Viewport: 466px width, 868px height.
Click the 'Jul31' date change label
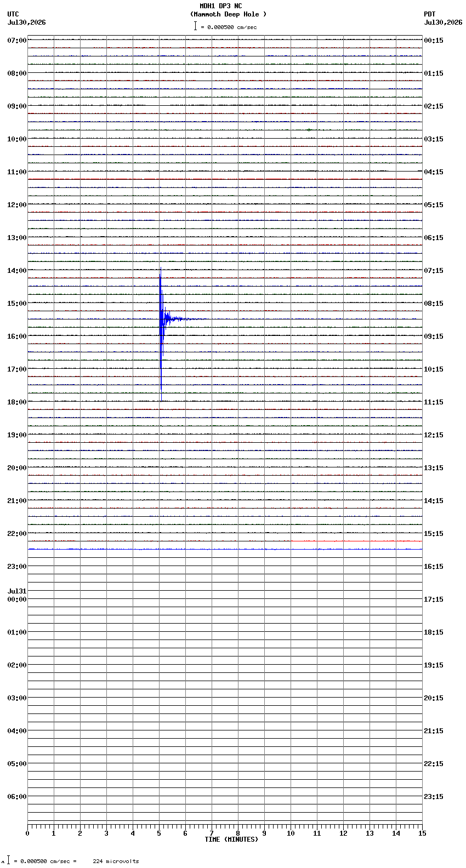click(x=17, y=591)
